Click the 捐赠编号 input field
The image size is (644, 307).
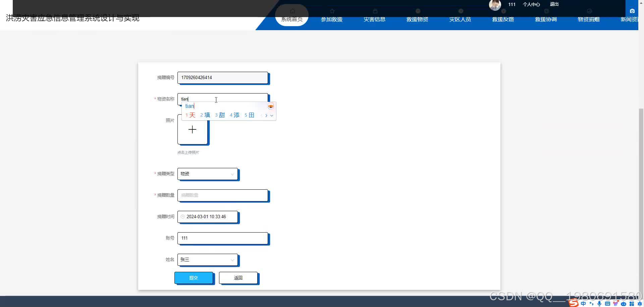tap(223, 78)
